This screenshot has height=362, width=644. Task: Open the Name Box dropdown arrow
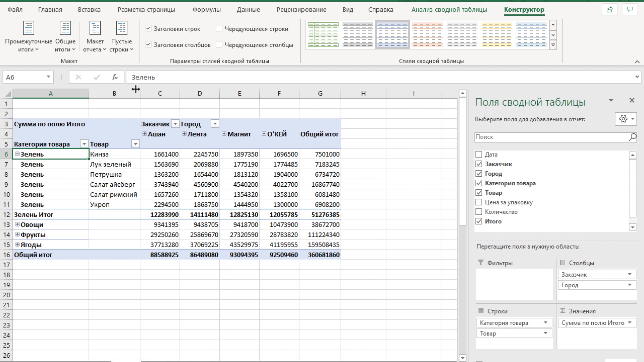(x=48, y=77)
